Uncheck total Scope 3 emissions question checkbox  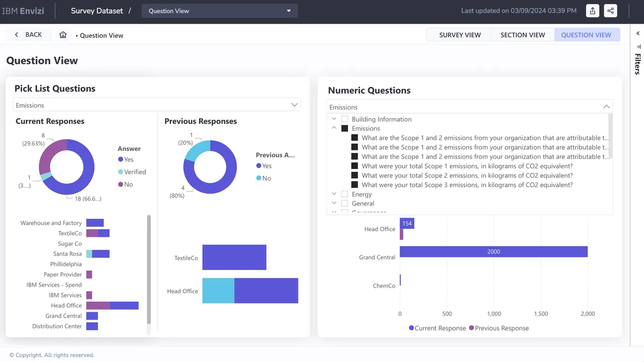tap(355, 185)
